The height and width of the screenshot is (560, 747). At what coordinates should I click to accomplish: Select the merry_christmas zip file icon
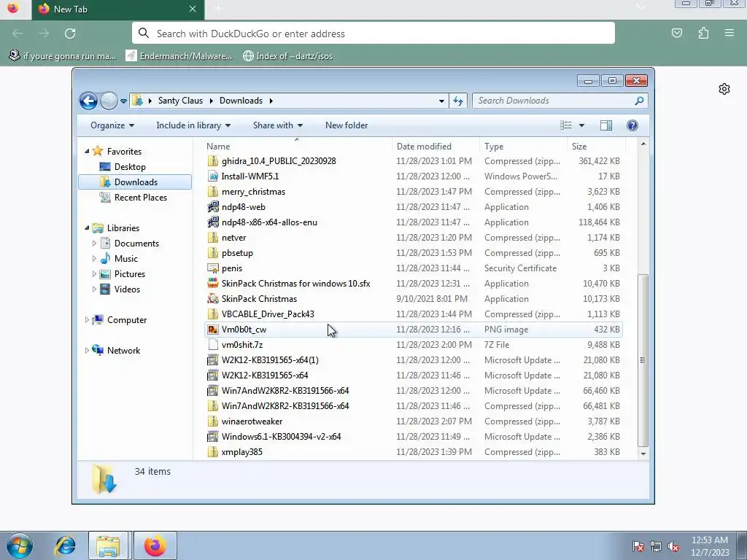tap(213, 192)
